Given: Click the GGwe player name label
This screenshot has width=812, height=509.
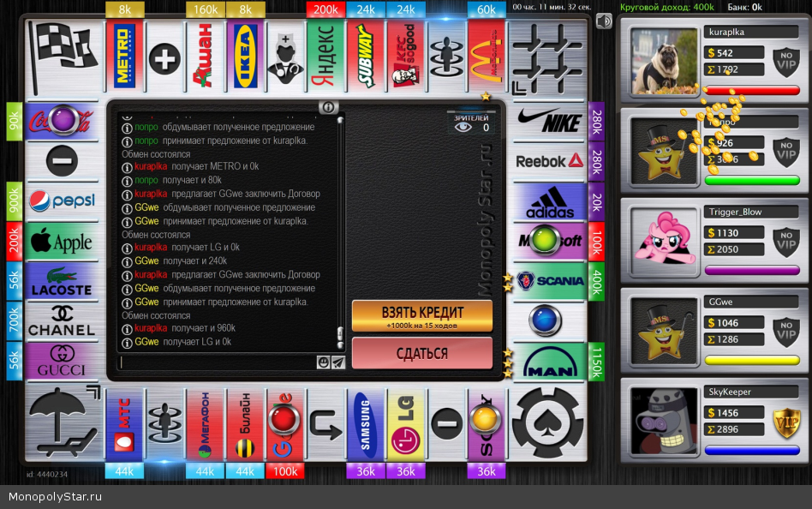Looking at the screenshot, I should [721, 302].
